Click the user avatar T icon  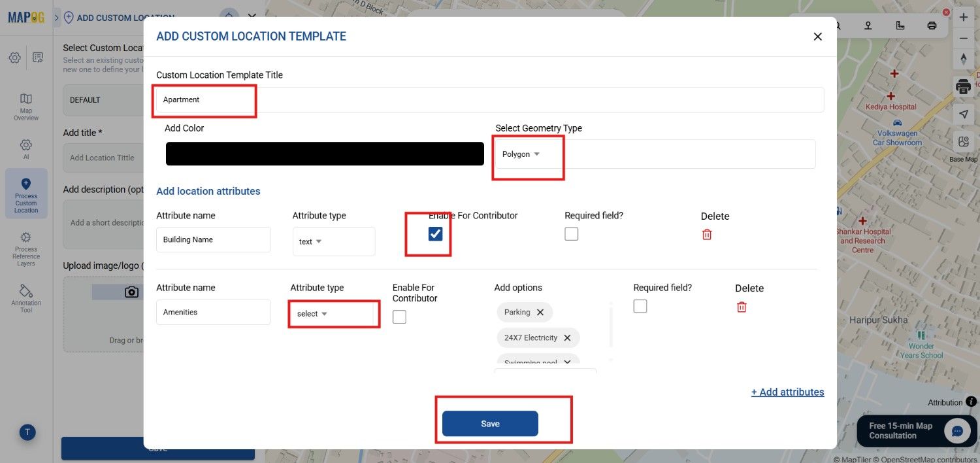coord(27,432)
